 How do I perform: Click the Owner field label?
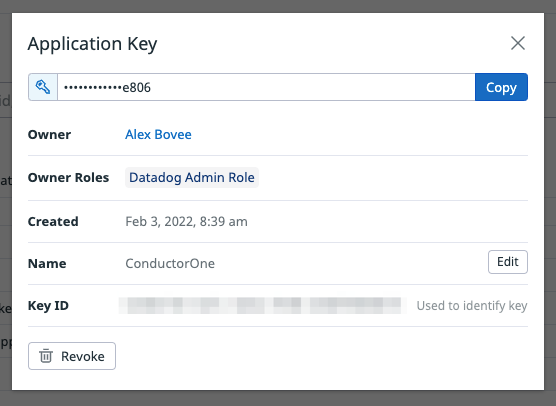[x=49, y=135]
